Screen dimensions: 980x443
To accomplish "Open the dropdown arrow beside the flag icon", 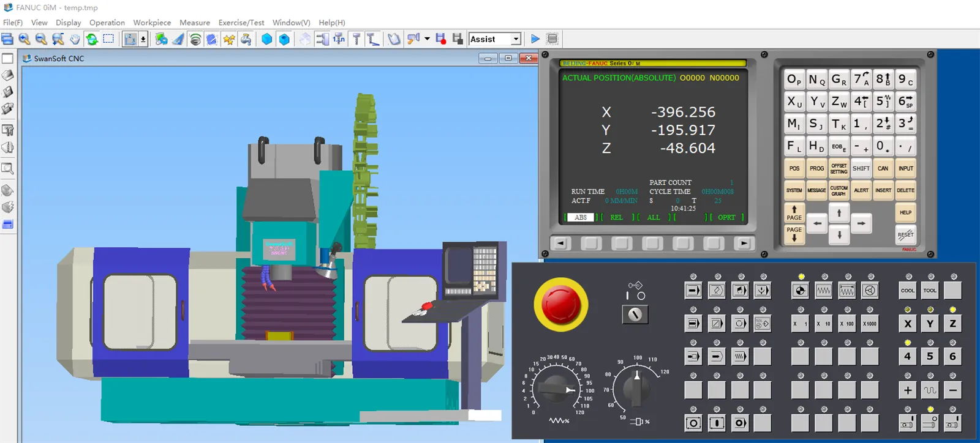I will (x=427, y=39).
